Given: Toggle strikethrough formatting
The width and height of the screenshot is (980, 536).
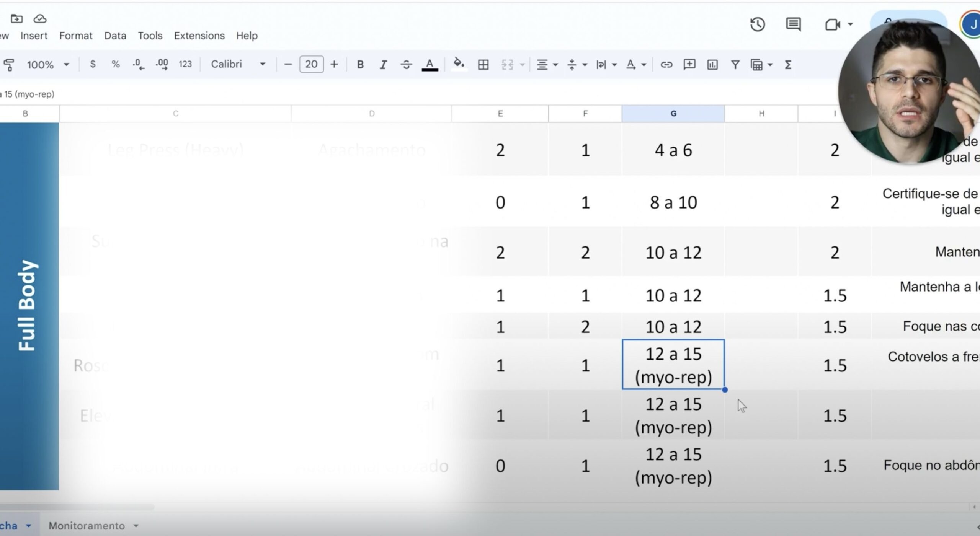Looking at the screenshot, I should (x=406, y=65).
